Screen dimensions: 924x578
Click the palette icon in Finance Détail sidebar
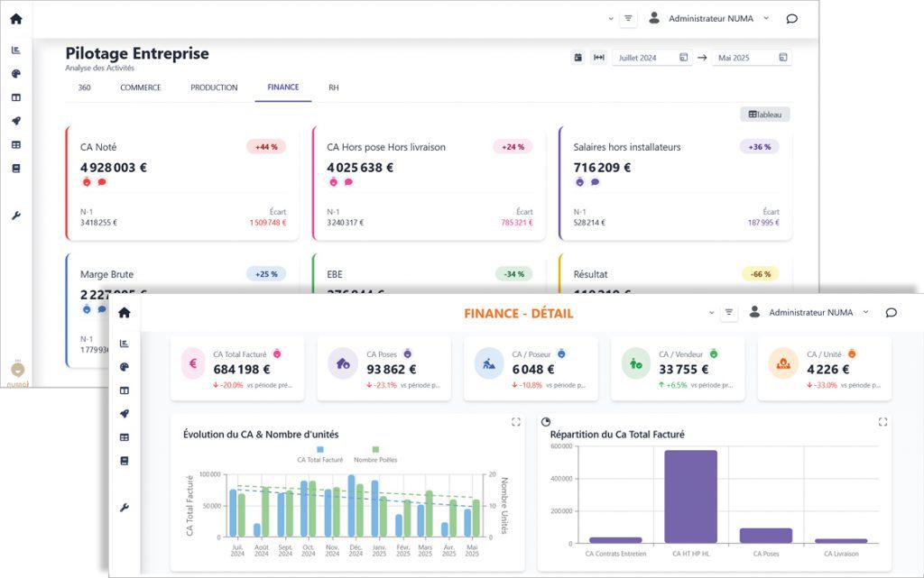125,367
